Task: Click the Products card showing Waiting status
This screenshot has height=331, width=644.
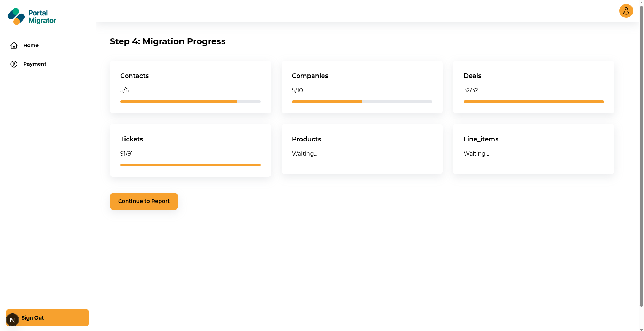Action: tap(362, 149)
